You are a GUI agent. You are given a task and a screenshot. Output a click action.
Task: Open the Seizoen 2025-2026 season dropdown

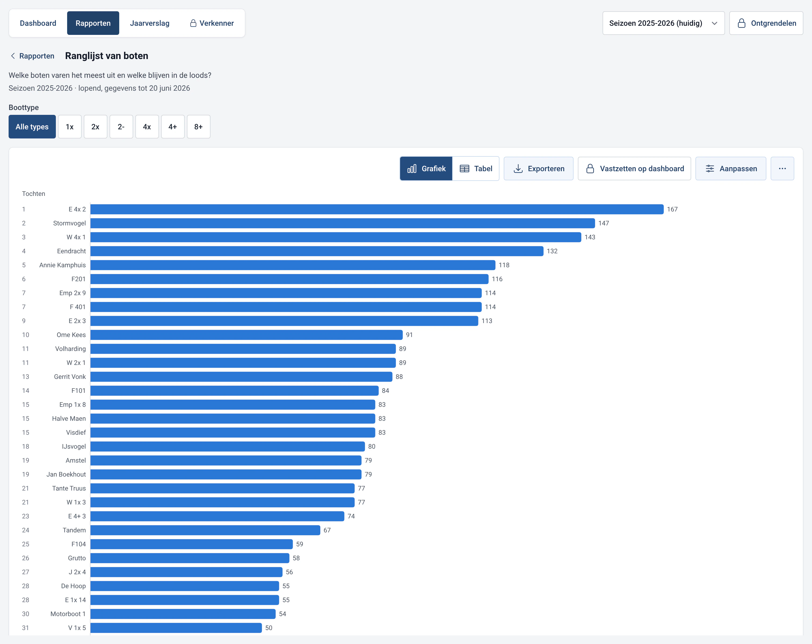tap(663, 23)
